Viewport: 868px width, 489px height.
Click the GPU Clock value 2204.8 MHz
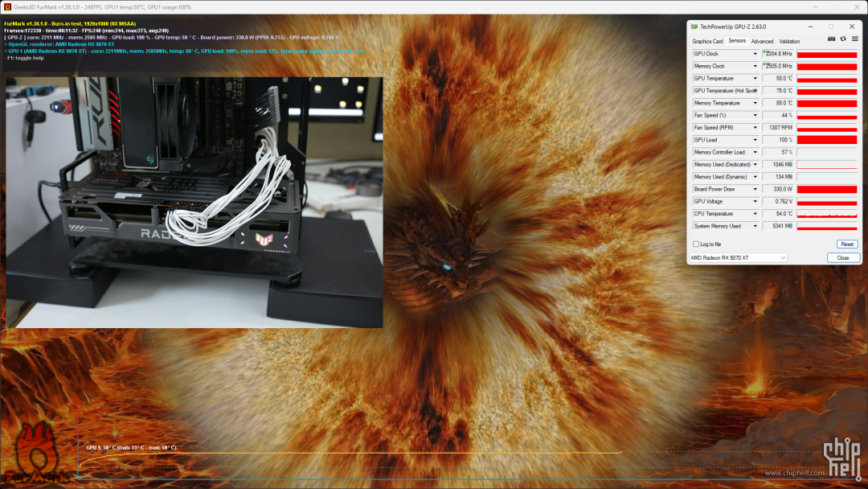[778, 54]
